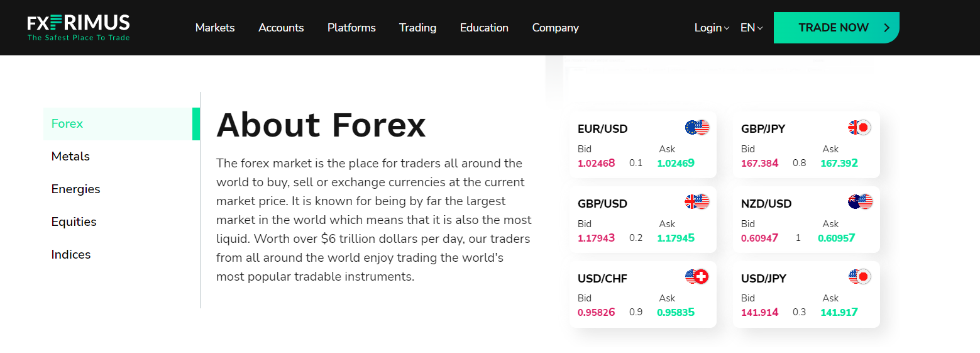Open the GBP/USD quote card
980x353 pixels.
tap(643, 219)
